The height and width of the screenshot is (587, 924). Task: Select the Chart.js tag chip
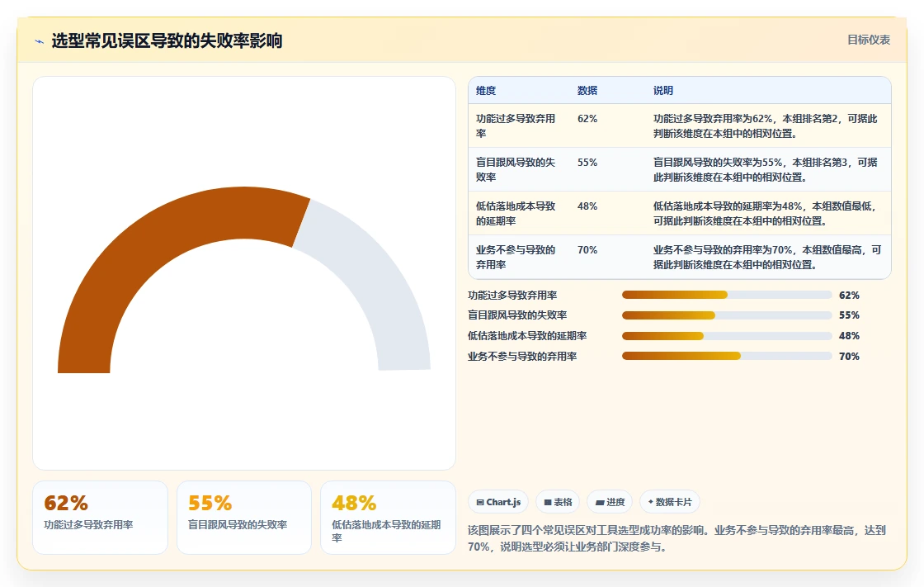(498, 502)
